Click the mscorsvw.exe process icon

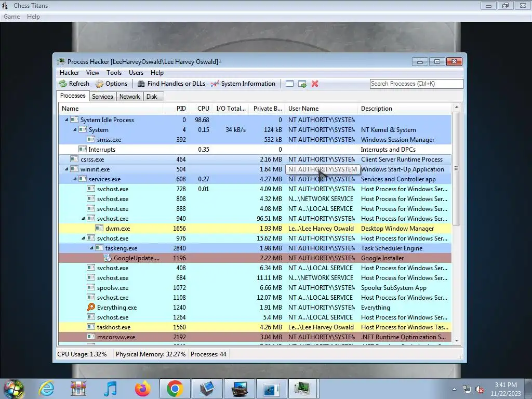point(90,337)
